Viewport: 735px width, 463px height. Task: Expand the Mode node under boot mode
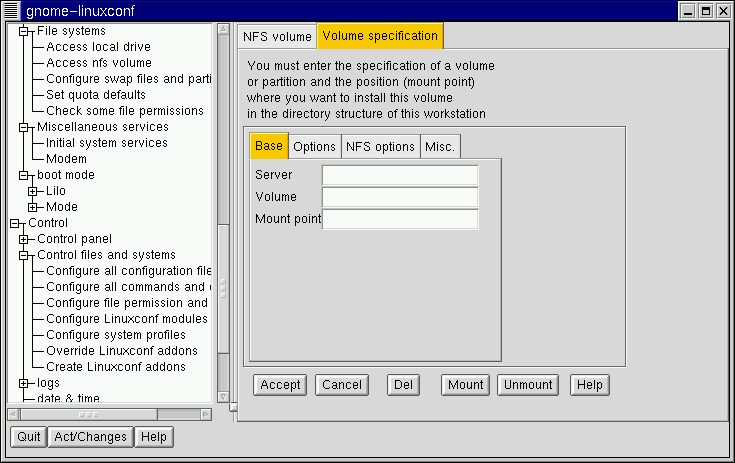tap(33, 207)
